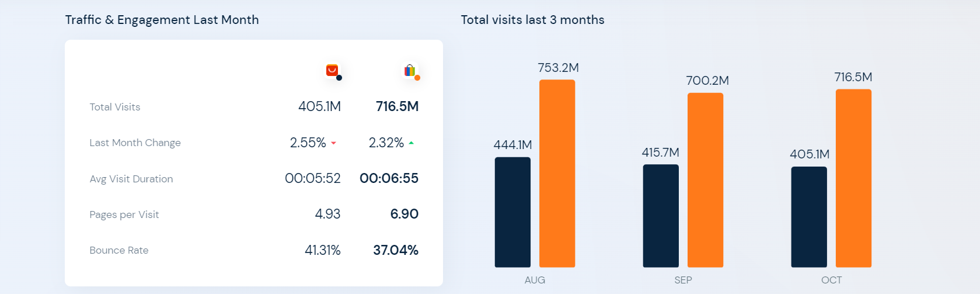Select the orange AUG bar showing 753.2M

coord(557,174)
